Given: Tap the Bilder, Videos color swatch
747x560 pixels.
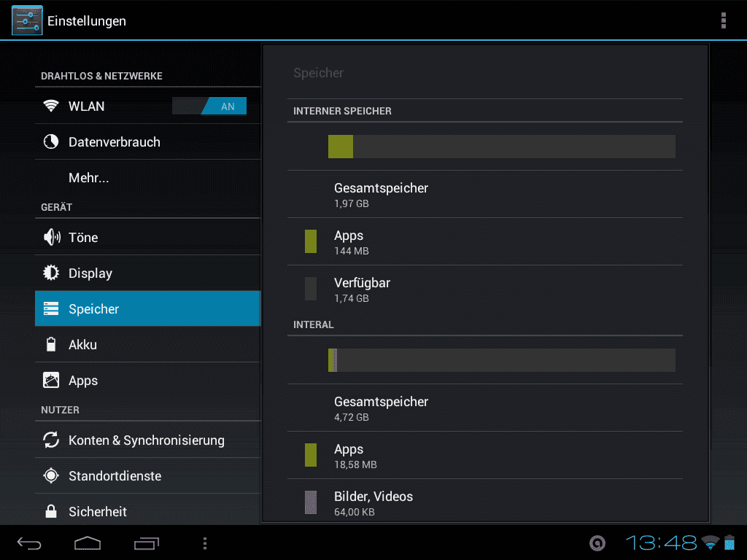Looking at the screenshot, I should 311,502.
